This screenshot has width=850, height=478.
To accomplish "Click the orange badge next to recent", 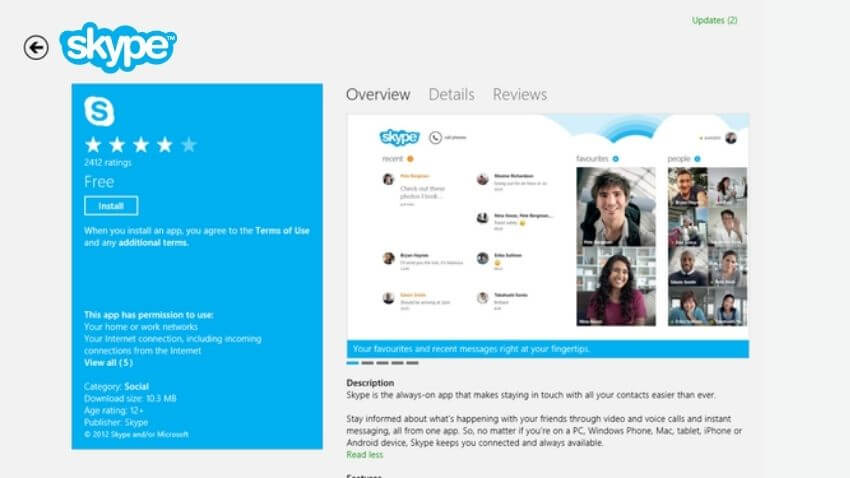I will tap(410, 159).
